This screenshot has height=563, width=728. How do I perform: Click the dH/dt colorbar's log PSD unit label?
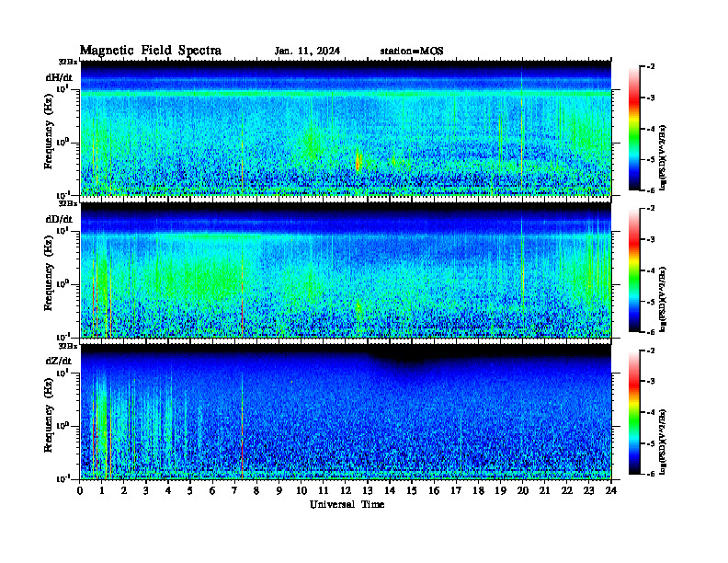click(663, 157)
